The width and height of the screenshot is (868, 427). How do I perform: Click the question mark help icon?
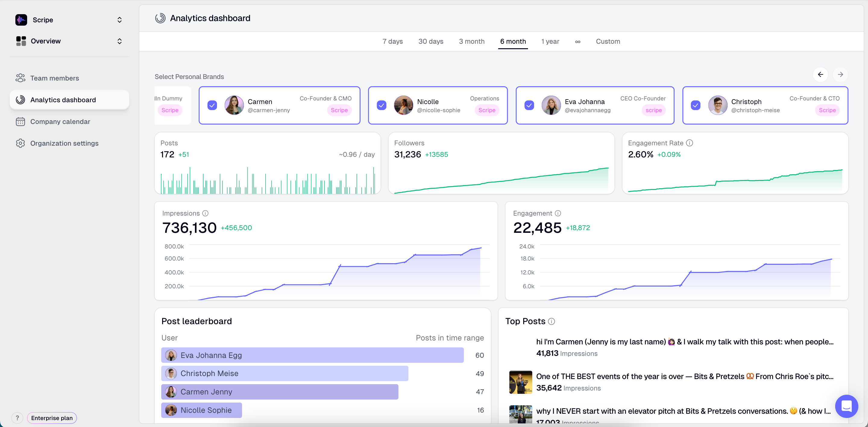17,418
